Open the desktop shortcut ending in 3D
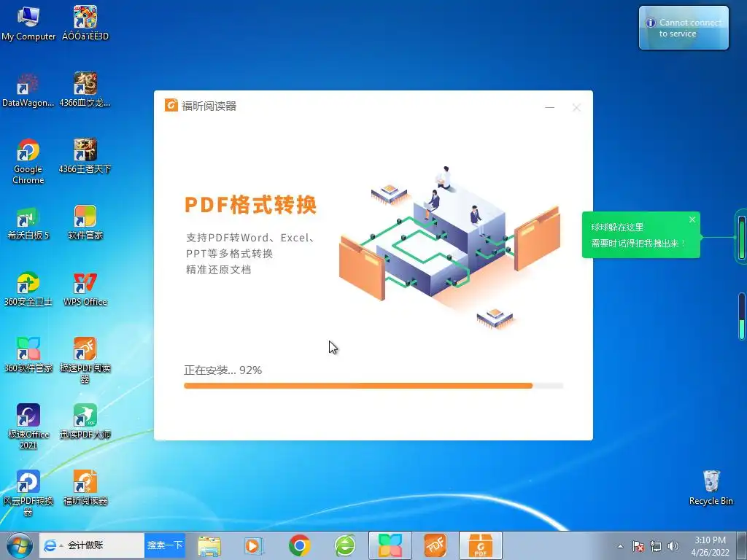Image resolution: width=747 pixels, height=560 pixels. pyautogui.click(x=85, y=24)
